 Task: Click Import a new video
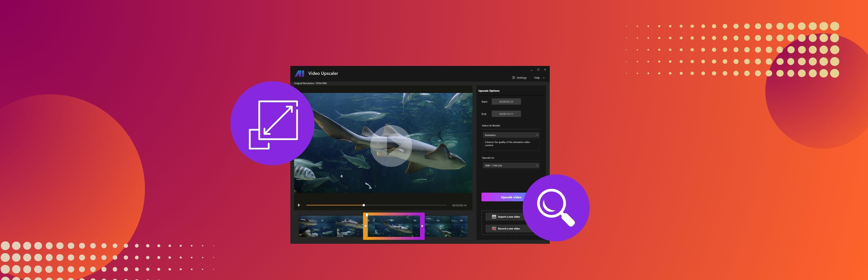(x=506, y=217)
